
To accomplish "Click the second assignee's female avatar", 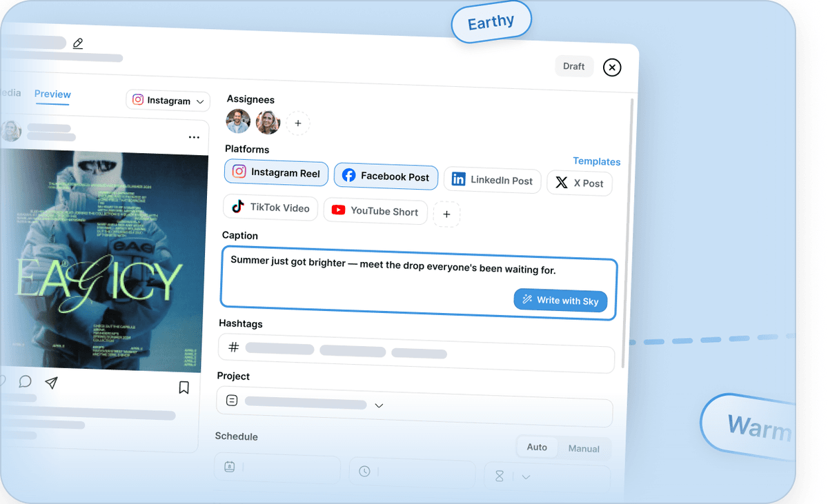I will [268, 123].
